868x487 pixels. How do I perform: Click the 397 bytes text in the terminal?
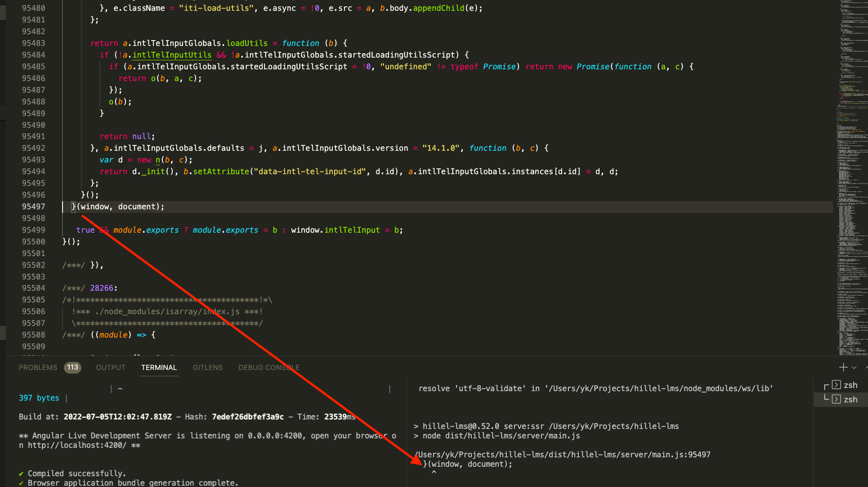pyautogui.click(x=39, y=397)
